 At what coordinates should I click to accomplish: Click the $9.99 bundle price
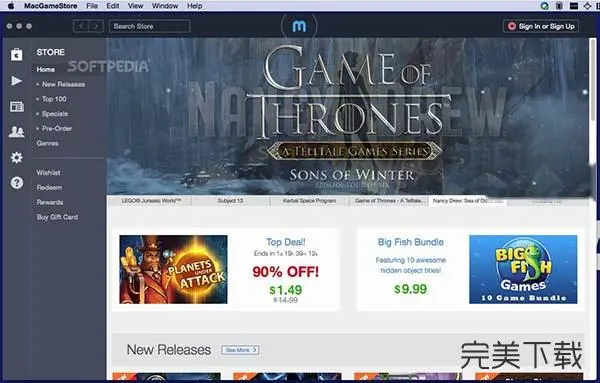[x=411, y=289]
